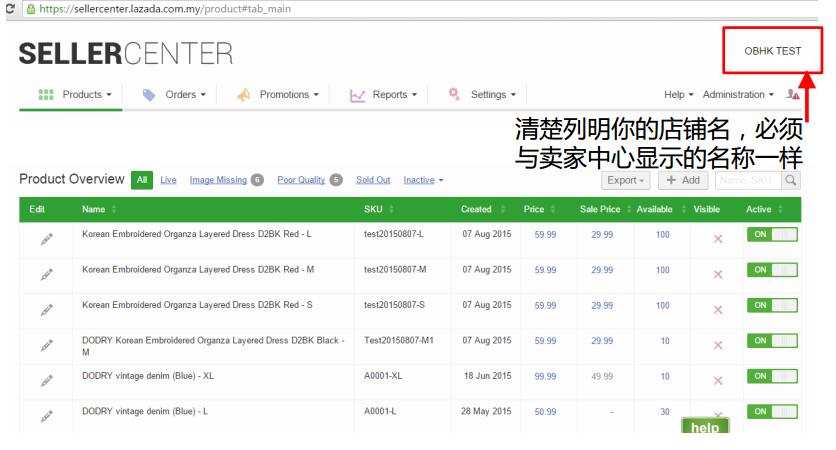Image resolution: width=836 pixels, height=450 pixels.
Task: Toggle the Active switch for test20150807-L
Action: 771,234
